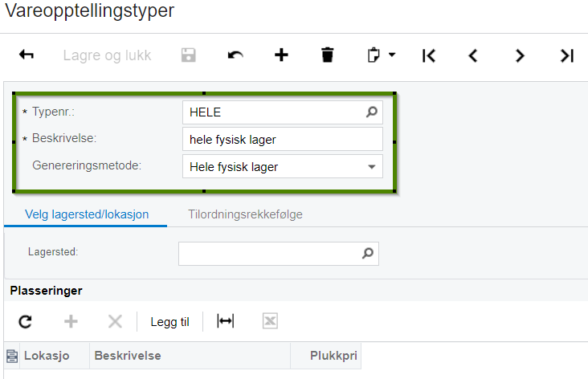The height and width of the screenshot is (379, 588).
Task: Select the Velg lagersted/lokasjon tab
Action: [x=87, y=214]
